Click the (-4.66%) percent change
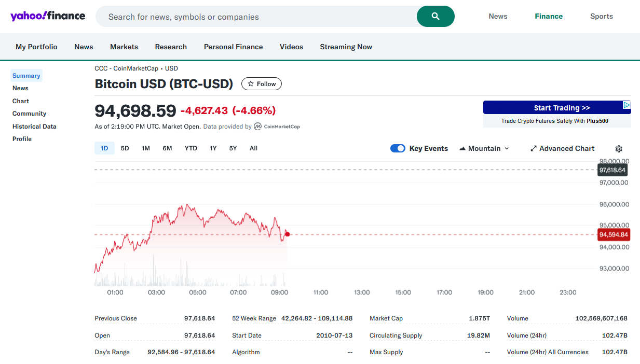The width and height of the screenshot is (640, 364). click(x=254, y=110)
